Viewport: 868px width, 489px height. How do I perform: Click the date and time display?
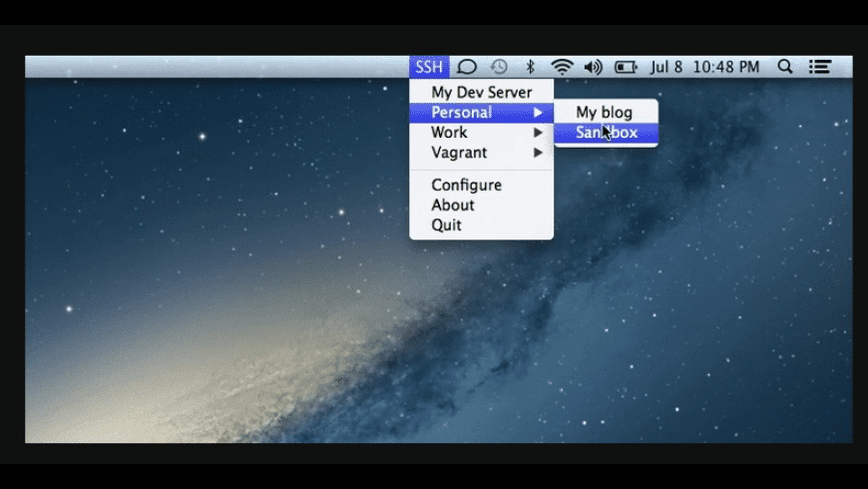704,67
